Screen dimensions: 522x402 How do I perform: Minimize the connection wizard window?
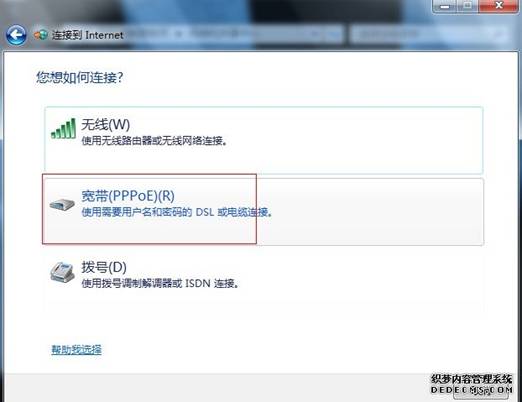pos(445,6)
